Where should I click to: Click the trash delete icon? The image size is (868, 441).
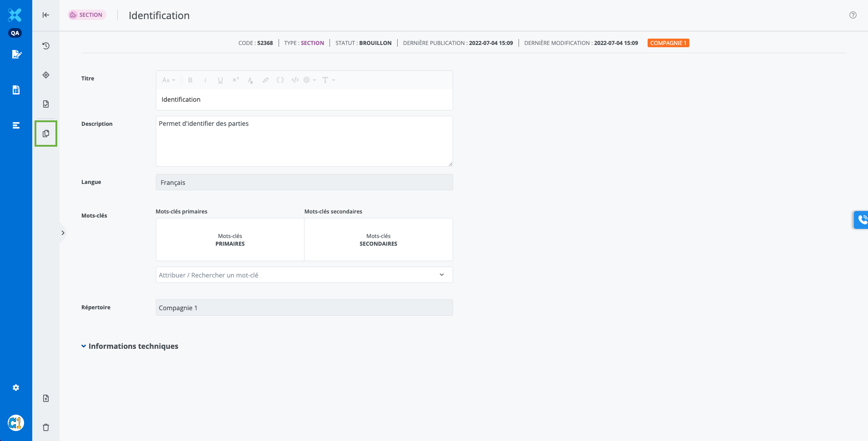[x=46, y=427]
